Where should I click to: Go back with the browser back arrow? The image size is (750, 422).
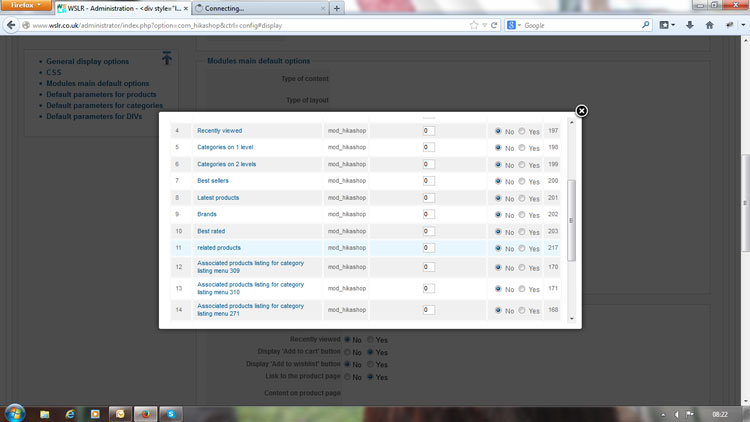pos(11,25)
